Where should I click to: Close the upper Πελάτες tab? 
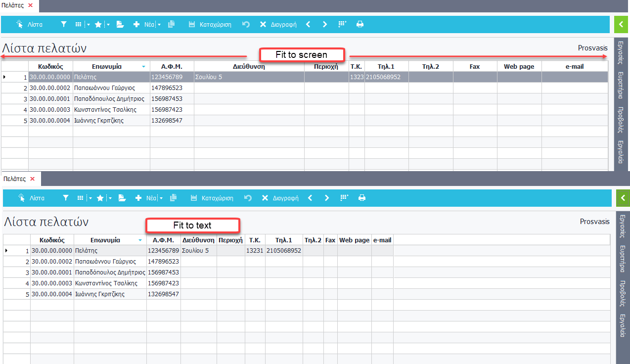tap(30, 5)
